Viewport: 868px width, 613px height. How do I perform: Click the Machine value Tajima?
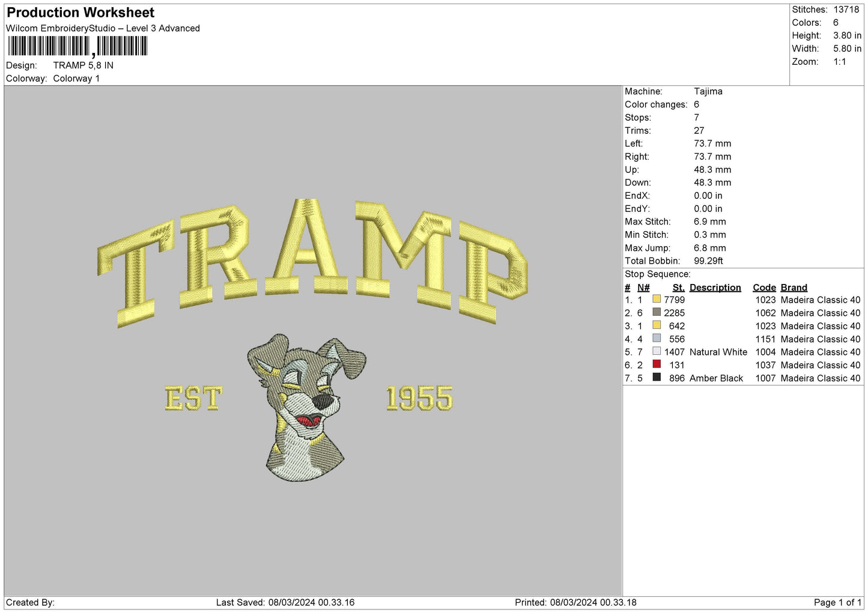coord(708,91)
